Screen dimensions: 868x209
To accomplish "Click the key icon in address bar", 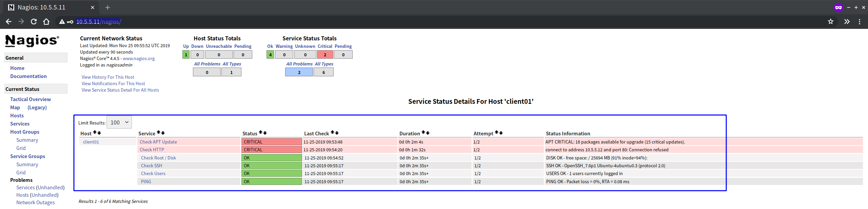I will pyautogui.click(x=70, y=22).
